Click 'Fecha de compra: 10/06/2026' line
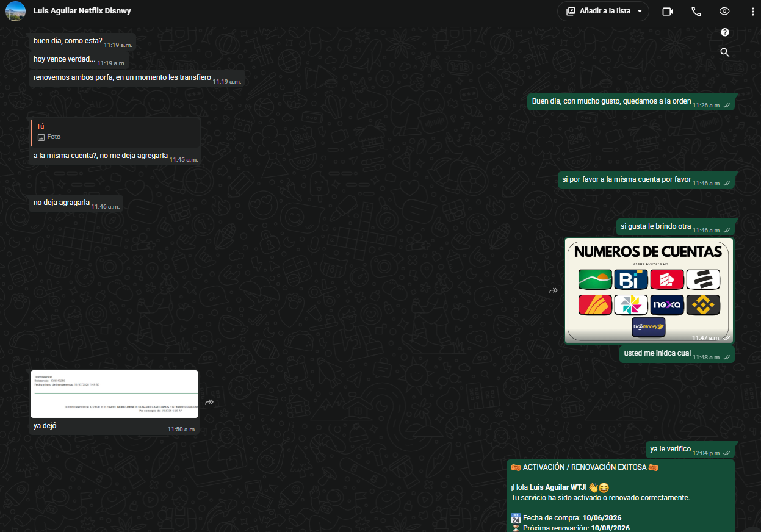This screenshot has height=532, width=761. coord(566,518)
